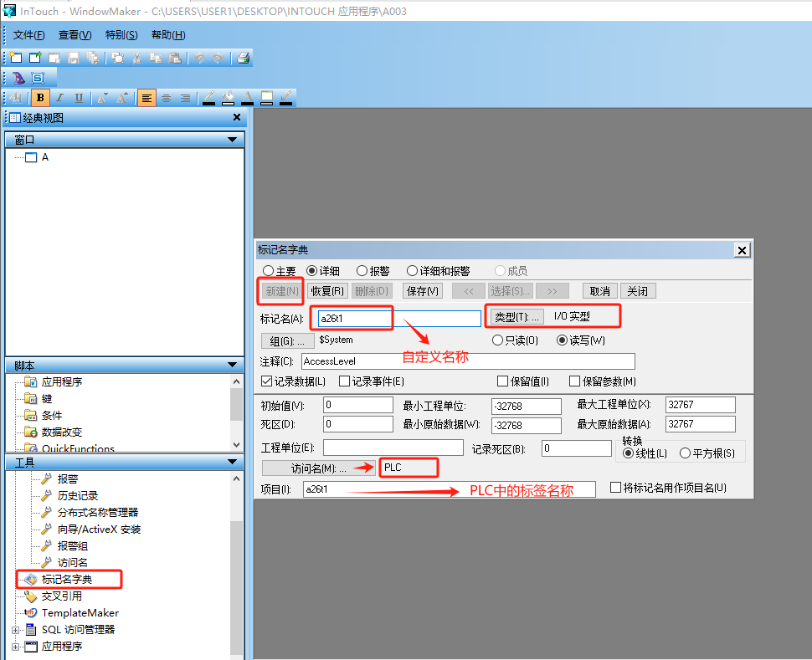Screen dimensions: 812x660
Task: Select the Wizard tool icon
Action: coord(18,77)
